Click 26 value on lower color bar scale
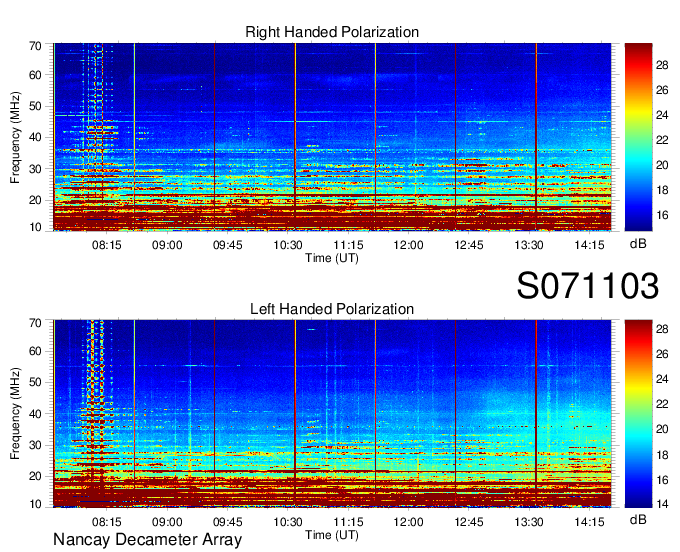Image resolution: width=680 pixels, height=552 pixels. pos(662,354)
